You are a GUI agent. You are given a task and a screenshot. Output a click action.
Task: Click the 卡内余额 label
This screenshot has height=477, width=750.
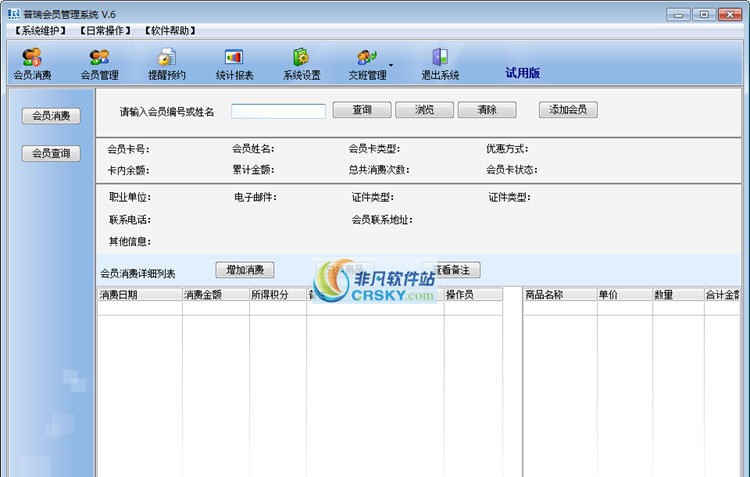[x=128, y=170]
